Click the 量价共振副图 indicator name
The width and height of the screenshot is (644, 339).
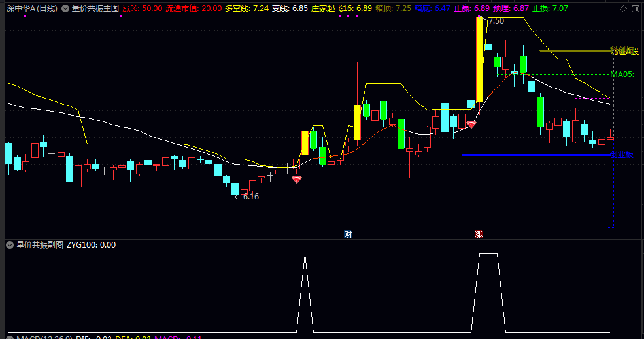40,245
